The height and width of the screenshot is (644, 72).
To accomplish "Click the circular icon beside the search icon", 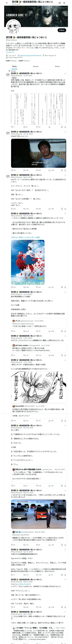I will point(60,3).
